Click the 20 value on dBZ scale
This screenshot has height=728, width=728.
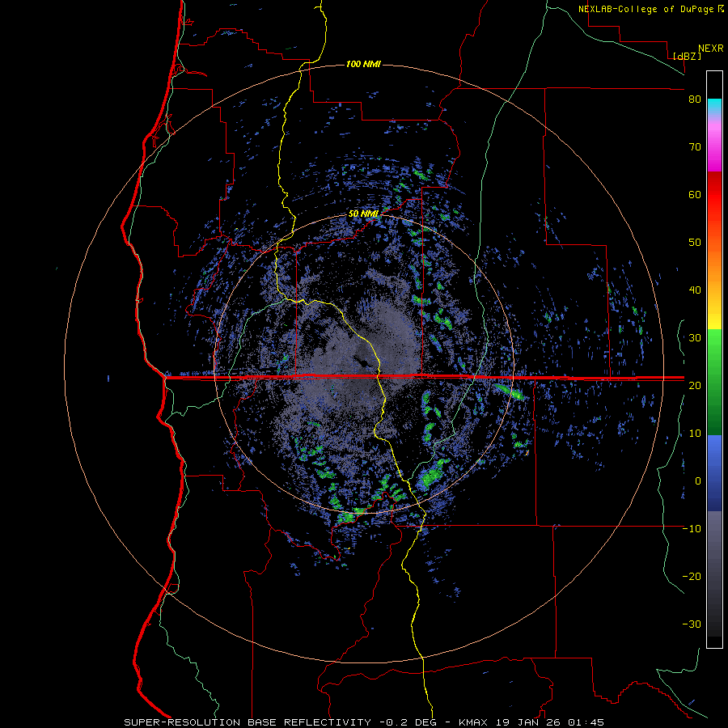tap(695, 386)
